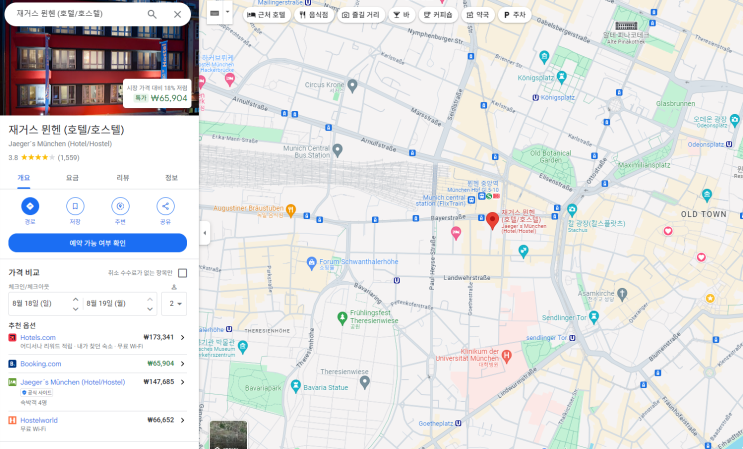The width and height of the screenshot is (743, 449).
Task: Filter map by 즐길 거리 attractions
Action: coord(361,15)
